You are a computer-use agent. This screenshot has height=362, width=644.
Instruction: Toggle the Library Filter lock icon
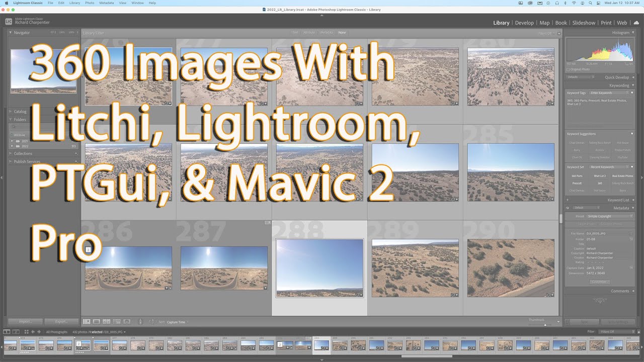tap(558, 33)
